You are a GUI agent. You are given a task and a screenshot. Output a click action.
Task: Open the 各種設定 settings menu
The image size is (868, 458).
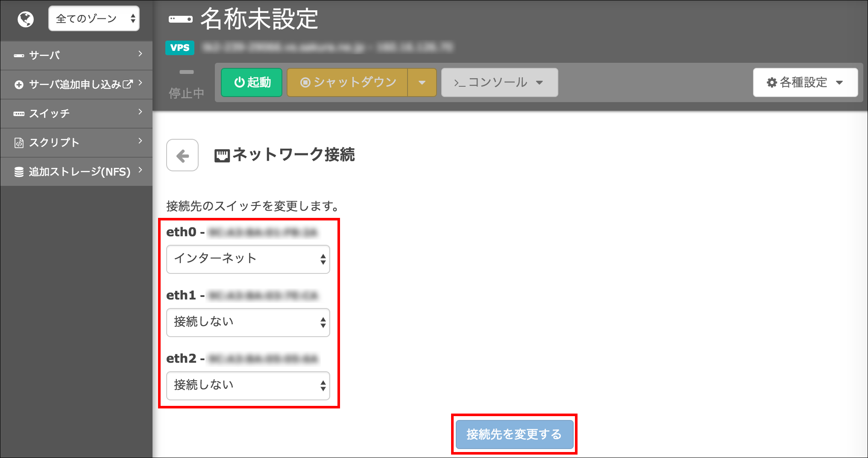coord(805,82)
